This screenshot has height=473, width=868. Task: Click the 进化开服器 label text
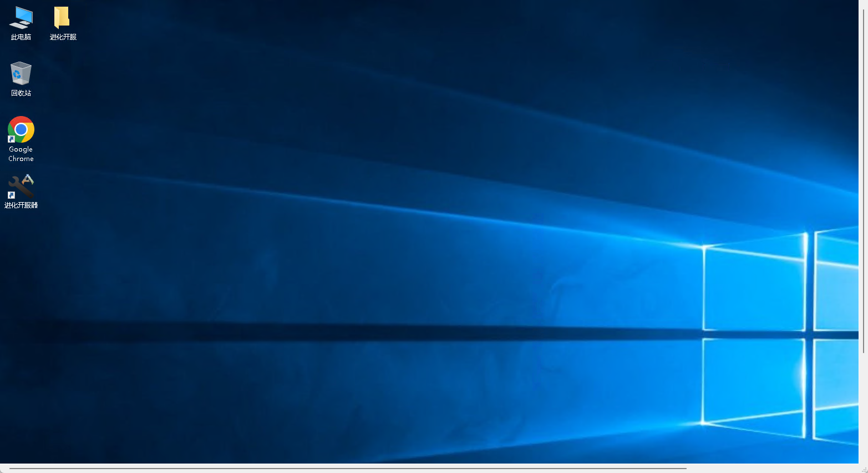click(x=21, y=205)
